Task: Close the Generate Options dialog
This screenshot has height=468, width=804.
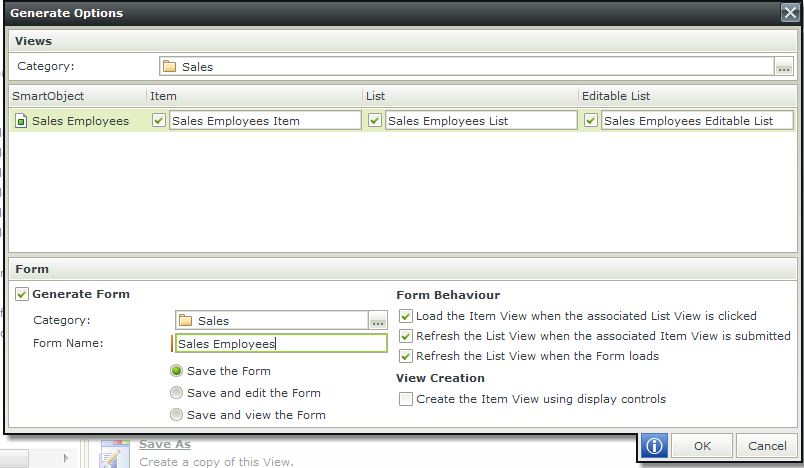Action: pos(790,12)
